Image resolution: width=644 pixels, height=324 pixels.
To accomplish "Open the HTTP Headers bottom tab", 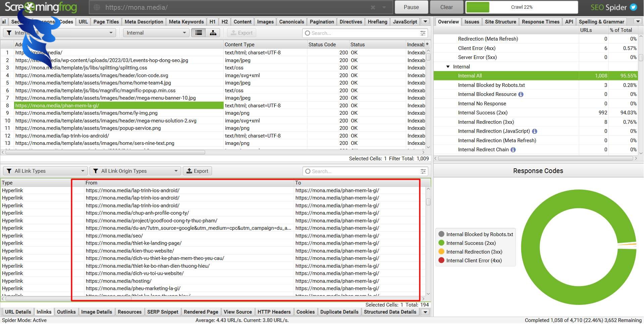I will tap(274, 312).
